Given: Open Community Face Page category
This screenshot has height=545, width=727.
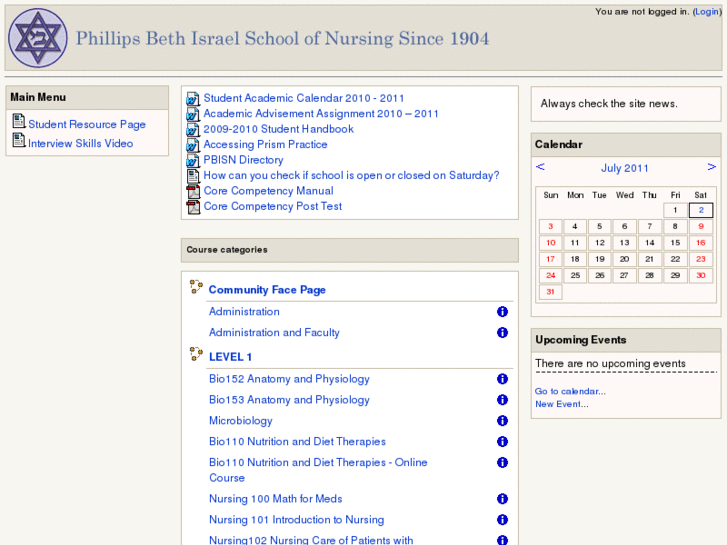Looking at the screenshot, I should click(x=267, y=290).
